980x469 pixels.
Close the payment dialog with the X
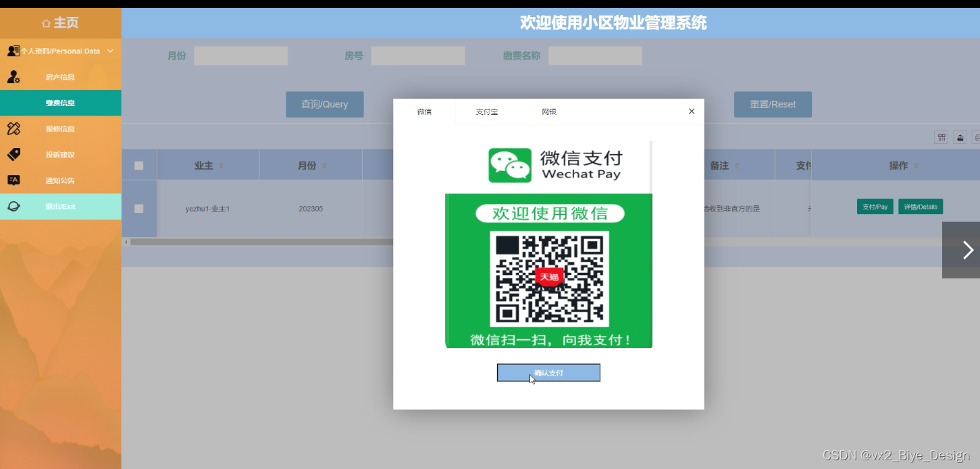692,112
